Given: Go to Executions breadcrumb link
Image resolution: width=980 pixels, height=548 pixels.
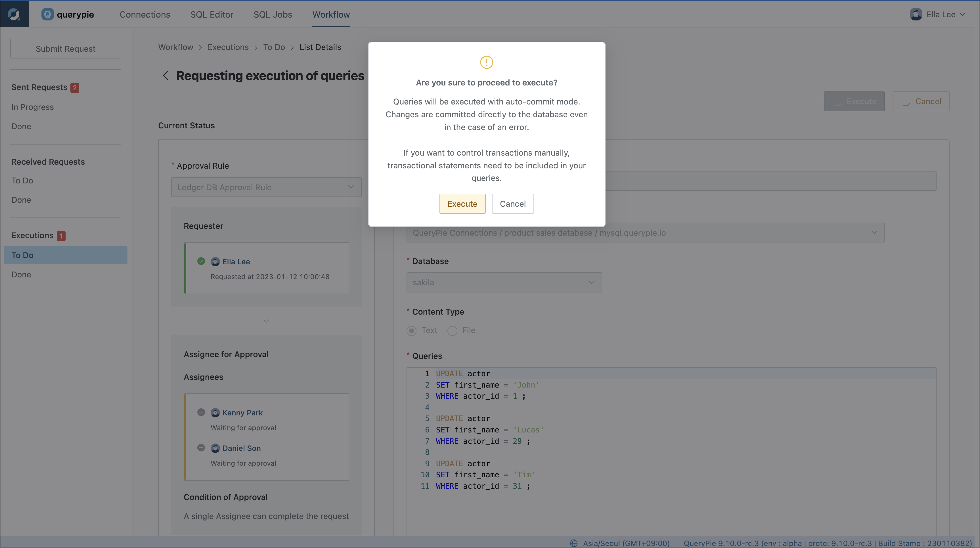Looking at the screenshot, I should pyautogui.click(x=228, y=47).
